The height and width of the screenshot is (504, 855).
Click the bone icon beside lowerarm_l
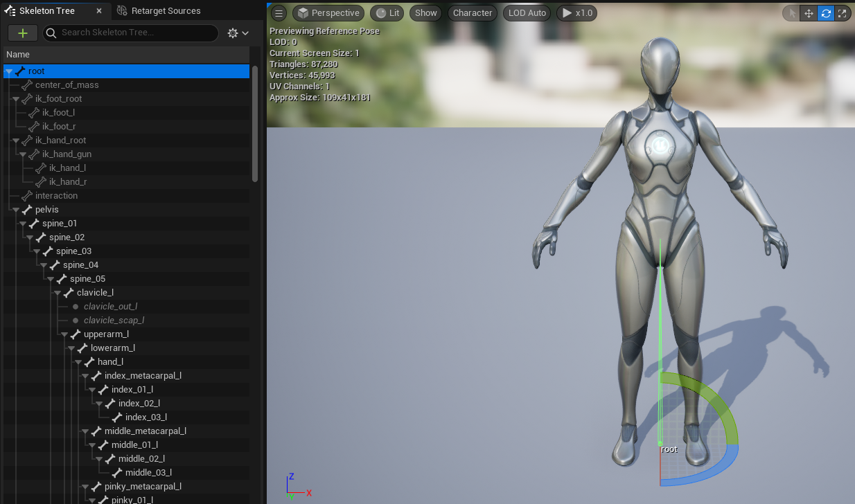(82, 348)
